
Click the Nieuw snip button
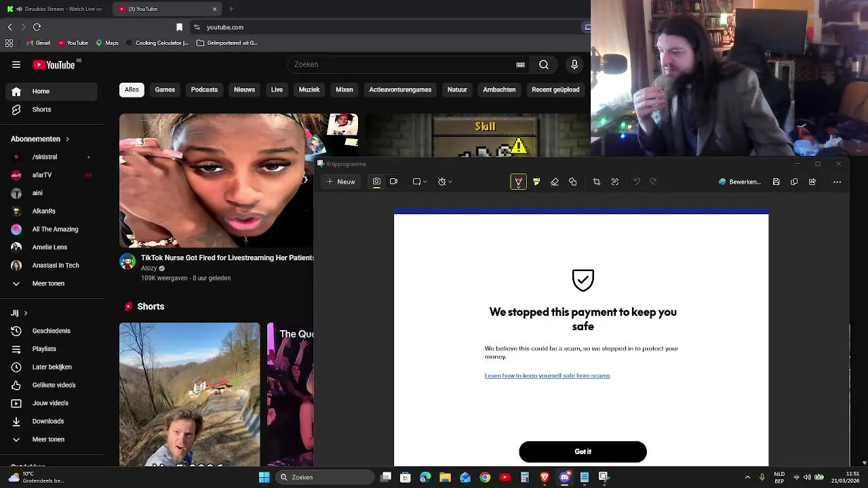(340, 182)
